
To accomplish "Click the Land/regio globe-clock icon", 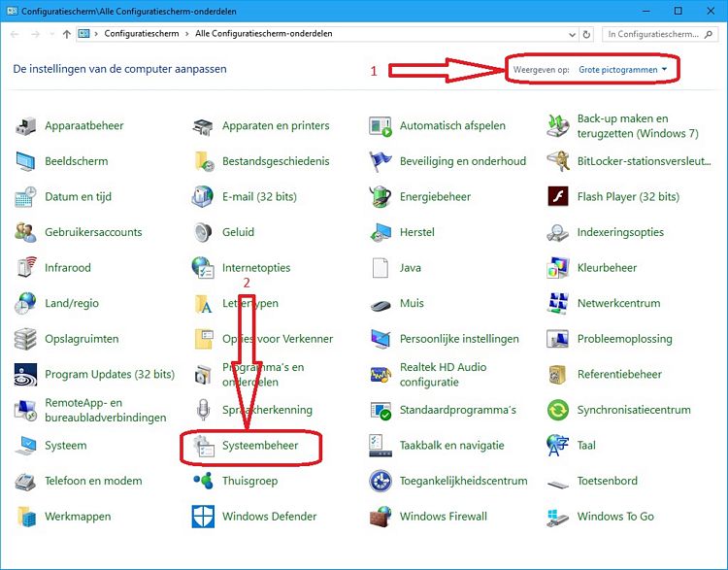I will (x=25, y=303).
